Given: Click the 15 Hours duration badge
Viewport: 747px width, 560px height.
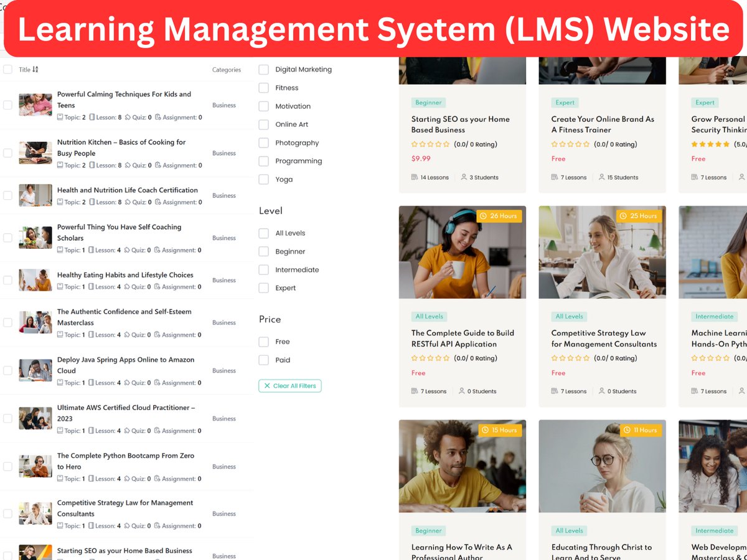Looking at the screenshot, I should 500,430.
